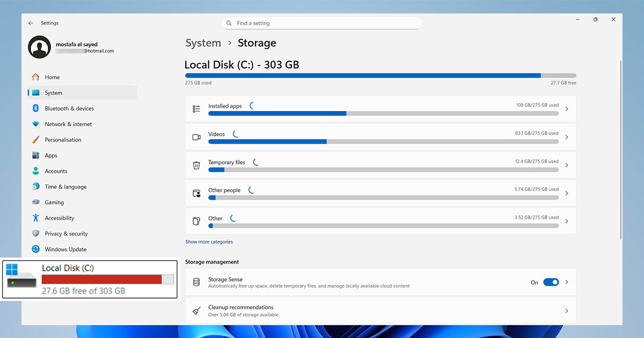The width and height of the screenshot is (644, 338).
Task: Click the Installed apps list icon
Action: click(196, 109)
